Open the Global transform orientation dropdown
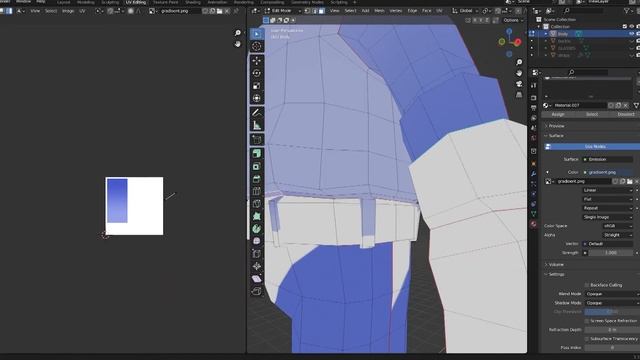This screenshot has width=640, height=360. [465, 11]
